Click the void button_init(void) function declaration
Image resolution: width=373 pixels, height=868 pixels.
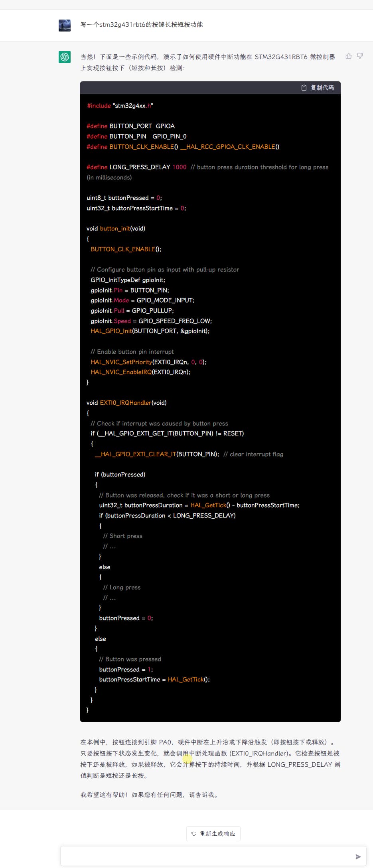pos(116,228)
